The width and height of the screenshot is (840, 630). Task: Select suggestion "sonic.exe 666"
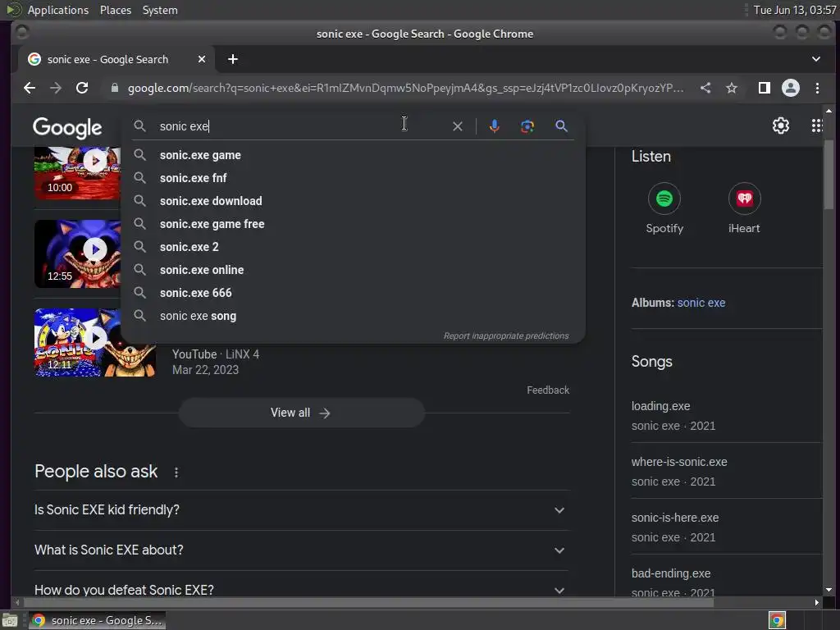pyautogui.click(x=353, y=293)
